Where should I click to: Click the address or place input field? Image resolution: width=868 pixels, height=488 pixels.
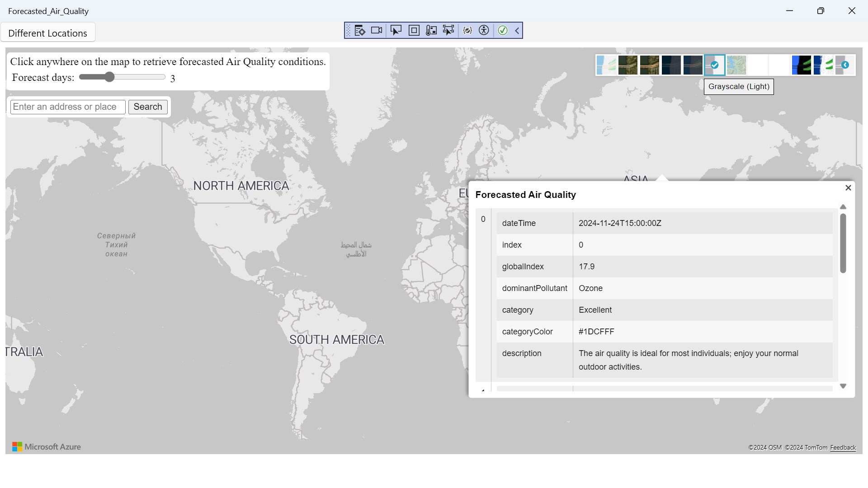(x=68, y=107)
